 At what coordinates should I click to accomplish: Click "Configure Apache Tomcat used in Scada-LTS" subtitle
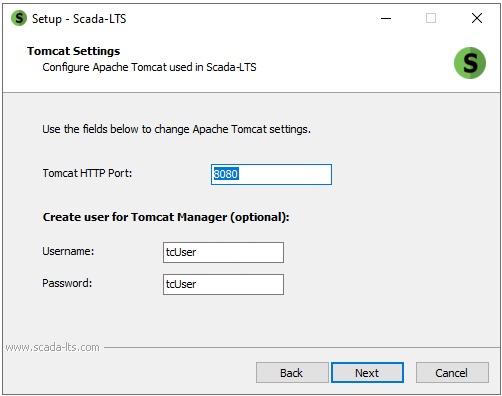(149, 67)
